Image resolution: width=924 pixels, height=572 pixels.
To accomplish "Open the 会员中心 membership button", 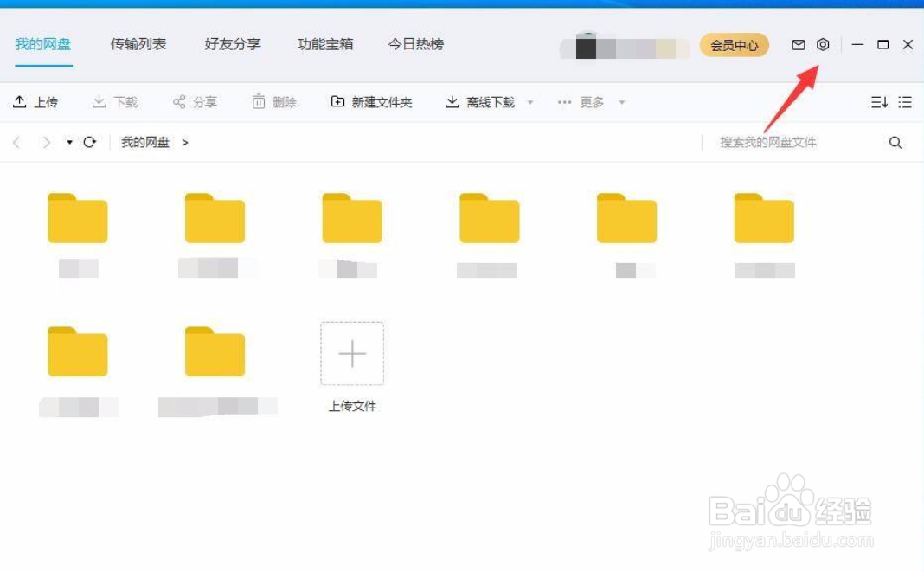I will [x=734, y=45].
